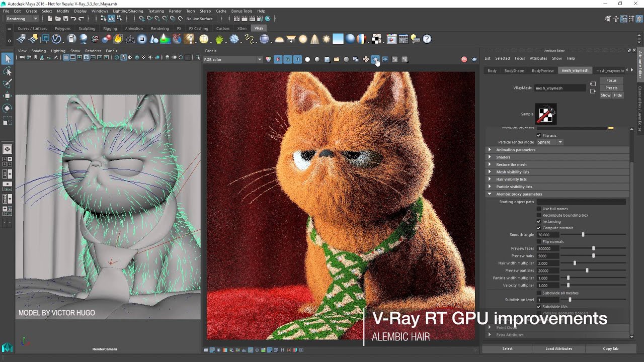Expand the Shaders section
Screen dimensions: 644x362
[x=557, y=157]
